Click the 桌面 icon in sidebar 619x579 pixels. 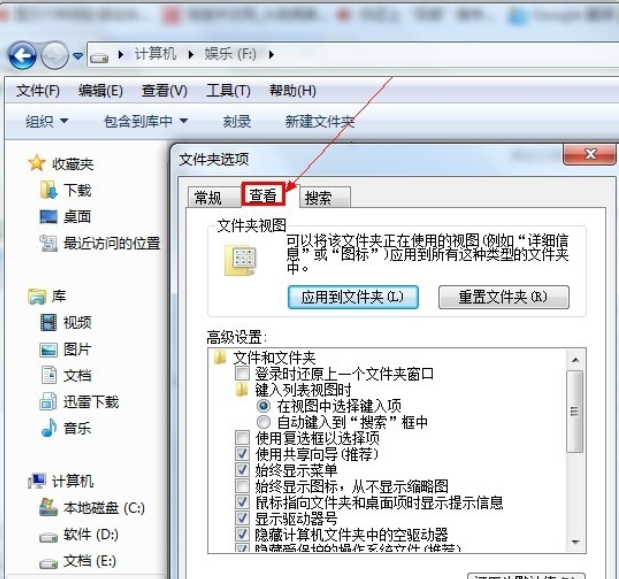[x=49, y=217]
